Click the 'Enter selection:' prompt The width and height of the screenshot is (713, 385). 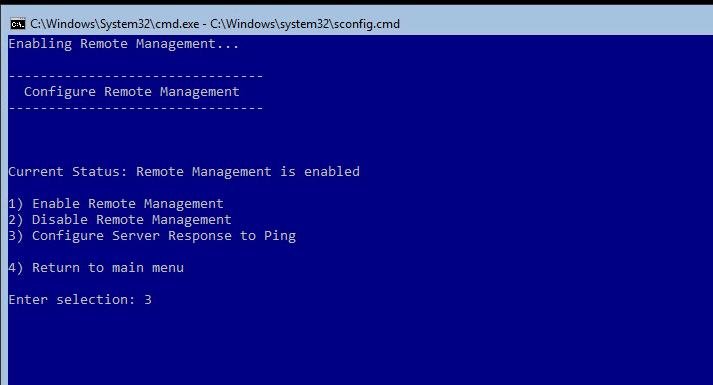(x=72, y=300)
